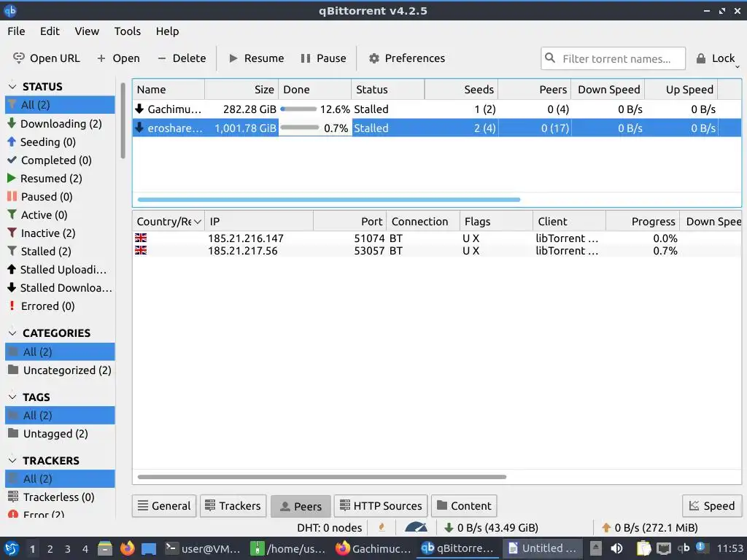
Task: Switch to the Trackers tab
Action: click(233, 506)
